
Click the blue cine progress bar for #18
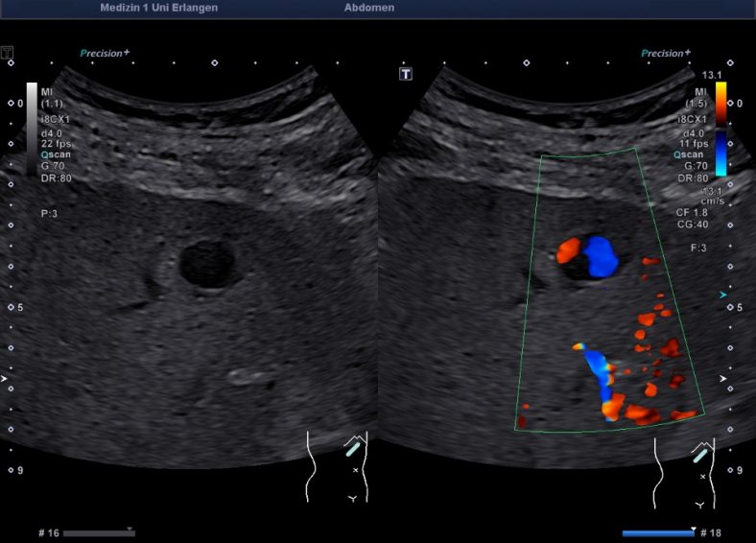[657, 532]
